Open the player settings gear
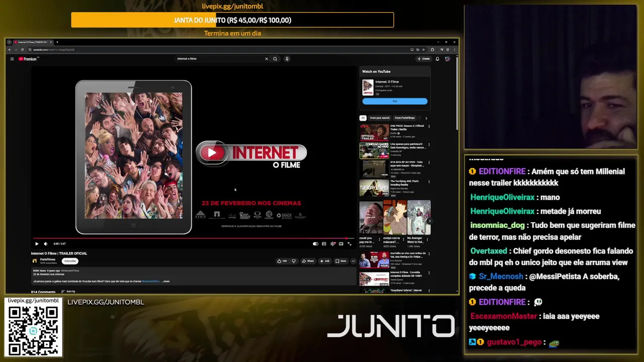The width and height of the screenshot is (644, 362). click(333, 244)
